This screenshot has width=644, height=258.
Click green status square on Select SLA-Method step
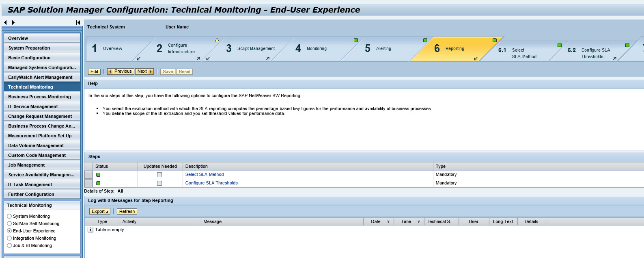(560, 45)
